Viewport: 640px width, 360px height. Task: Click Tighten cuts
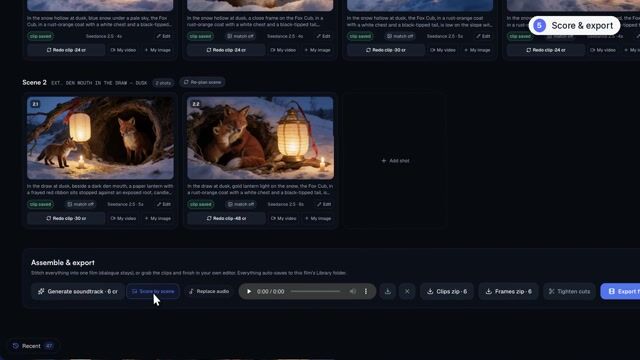click(x=569, y=291)
